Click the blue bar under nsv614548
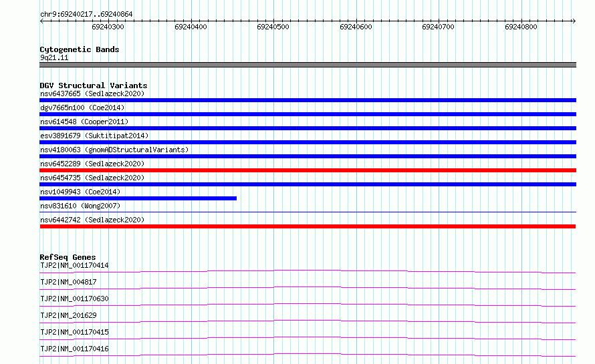This screenshot has width=595, height=364. point(308,128)
